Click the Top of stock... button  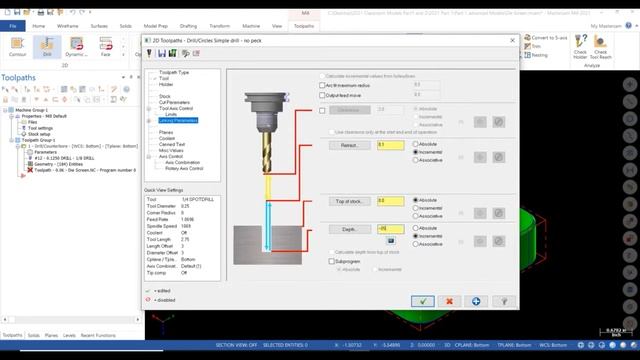click(350, 201)
